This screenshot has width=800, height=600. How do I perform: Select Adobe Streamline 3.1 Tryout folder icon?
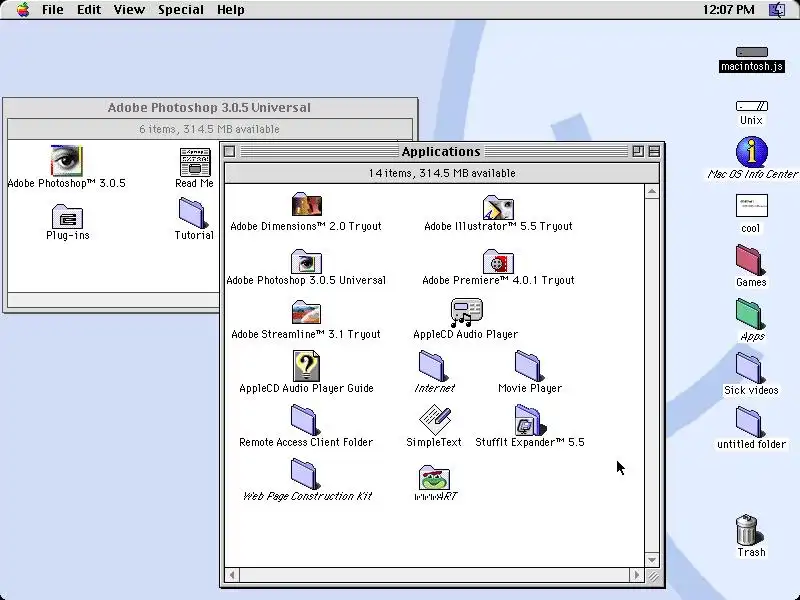coord(306,312)
